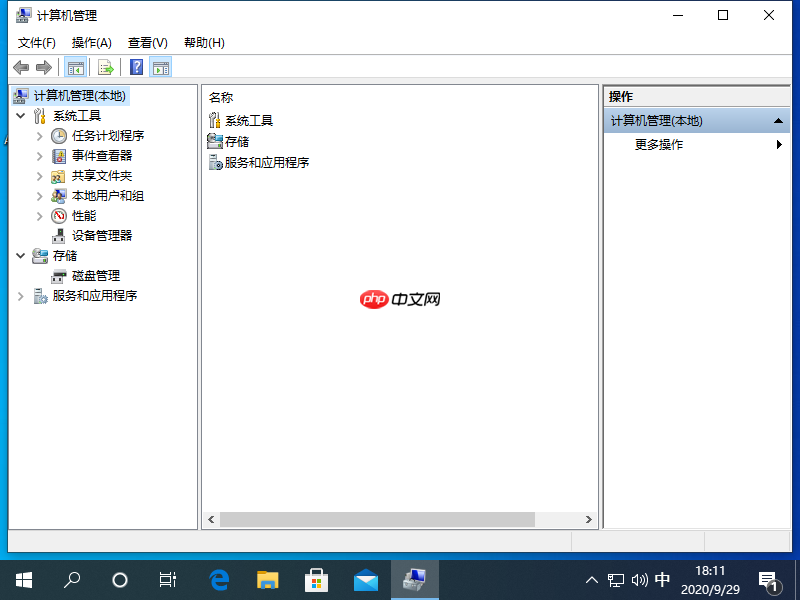Click the Back navigation arrow
This screenshot has width=800, height=600.
[21, 67]
